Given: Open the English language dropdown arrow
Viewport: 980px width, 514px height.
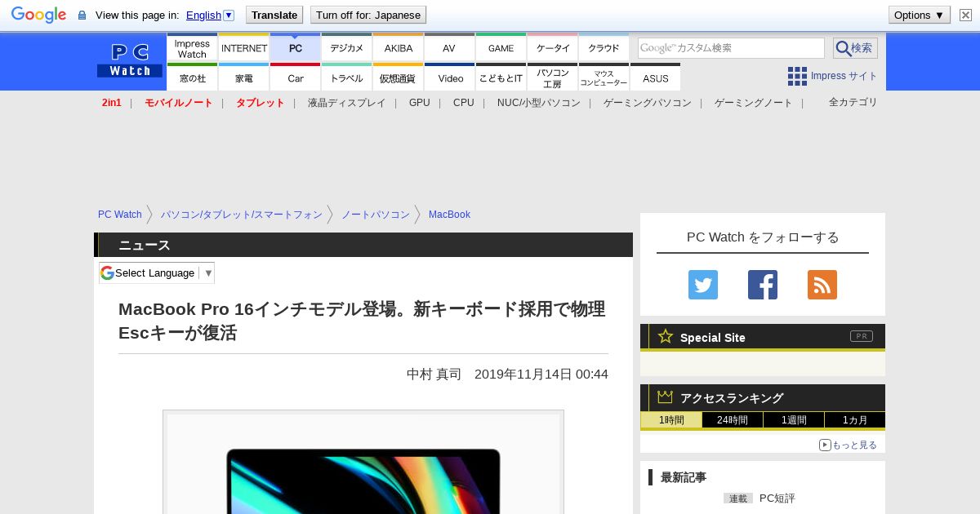Looking at the screenshot, I should [x=229, y=15].
